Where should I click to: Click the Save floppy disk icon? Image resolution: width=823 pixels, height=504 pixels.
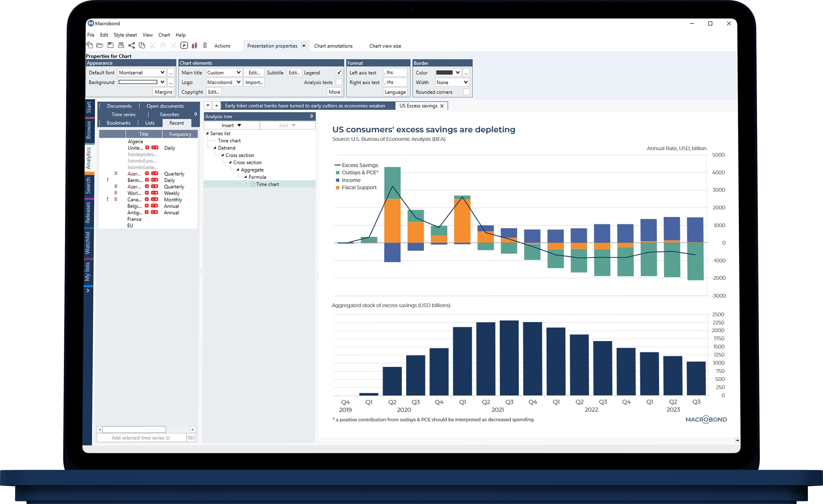pos(111,45)
